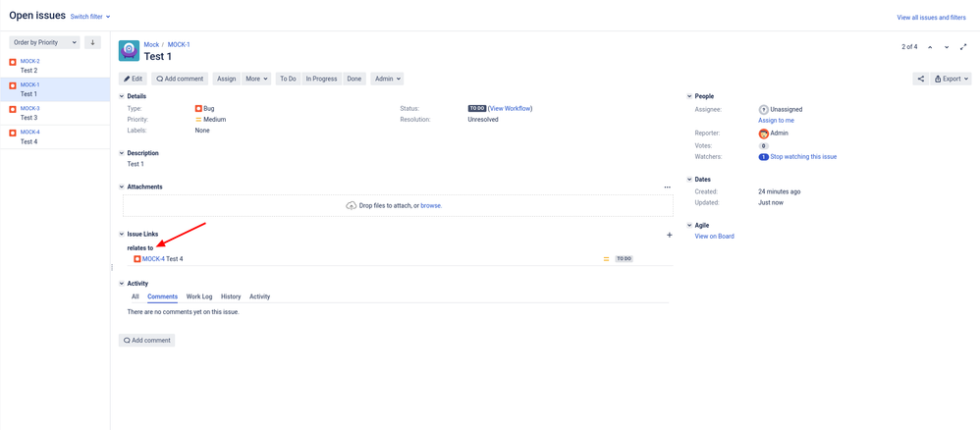Transition issue to In Progress

[x=321, y=79]
